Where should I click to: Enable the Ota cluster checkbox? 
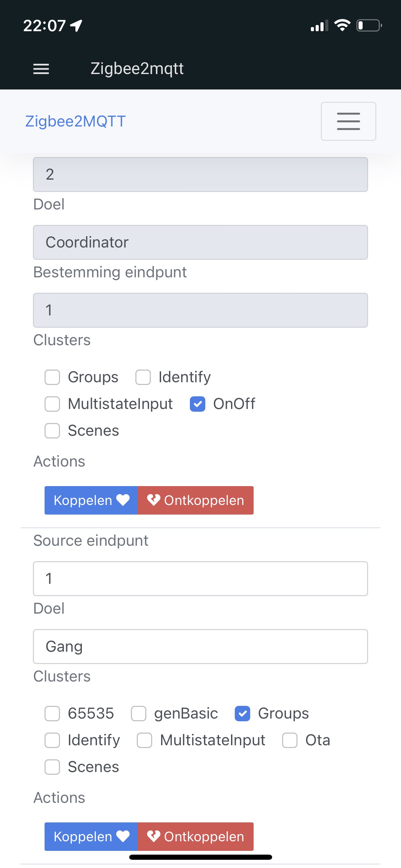click(290, 740)
